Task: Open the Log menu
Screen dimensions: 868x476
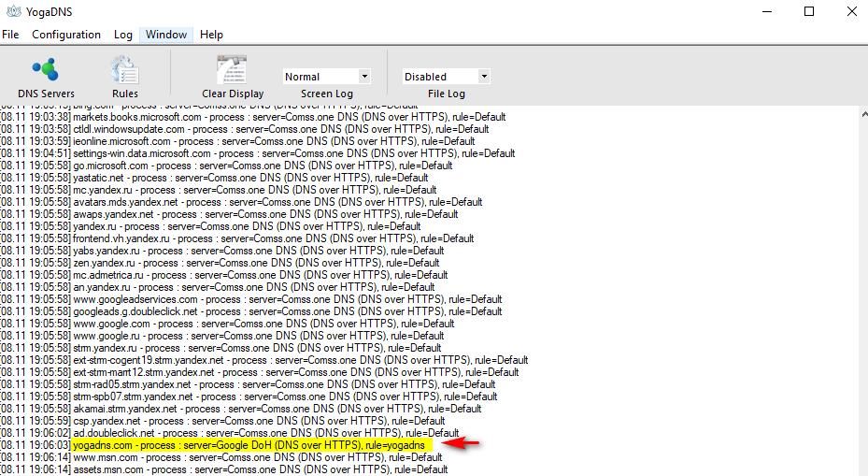Action: 123,35
